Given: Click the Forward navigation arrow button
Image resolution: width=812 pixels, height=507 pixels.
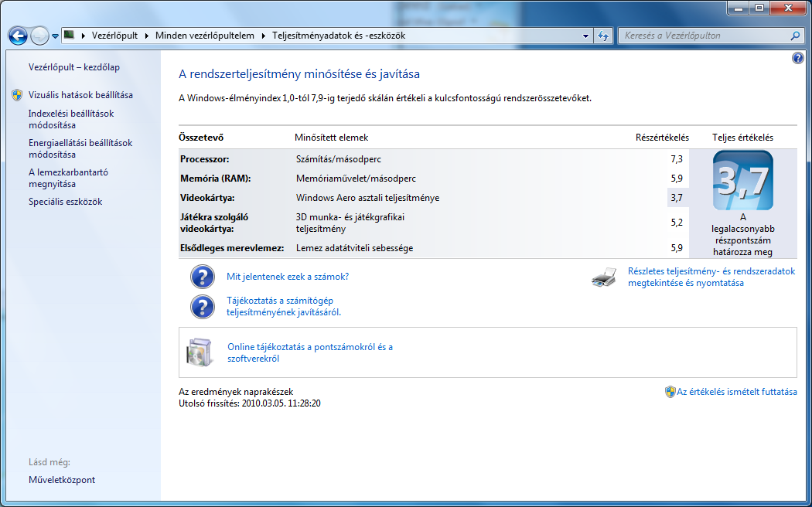Looking at the screenshot, I should coord(40,36).
